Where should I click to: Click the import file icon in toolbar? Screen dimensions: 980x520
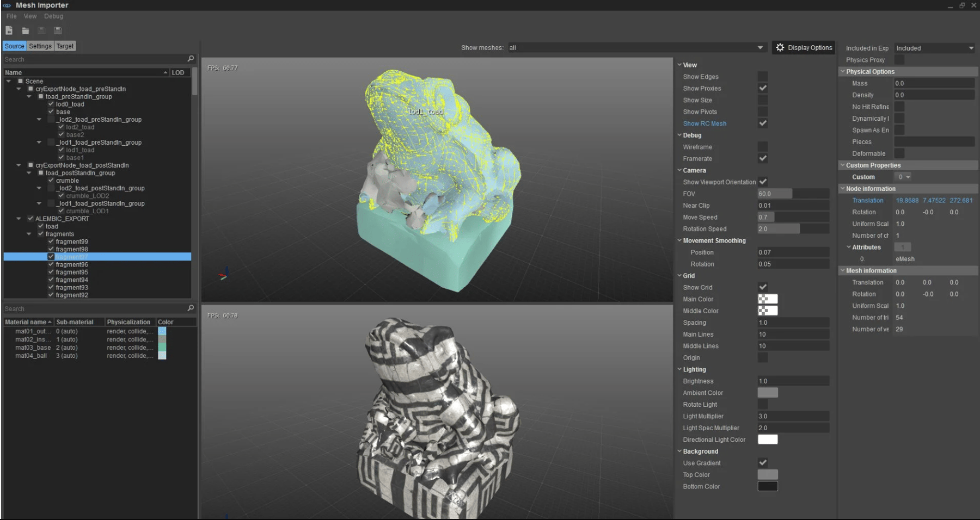tap(9, 30)
